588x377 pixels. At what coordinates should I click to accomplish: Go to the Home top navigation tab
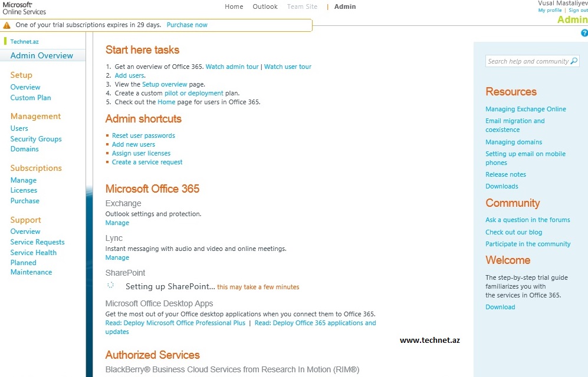pos(234,6)
